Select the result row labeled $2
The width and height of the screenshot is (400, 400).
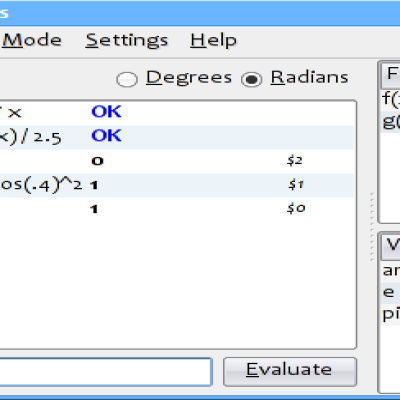click(177, 161)
